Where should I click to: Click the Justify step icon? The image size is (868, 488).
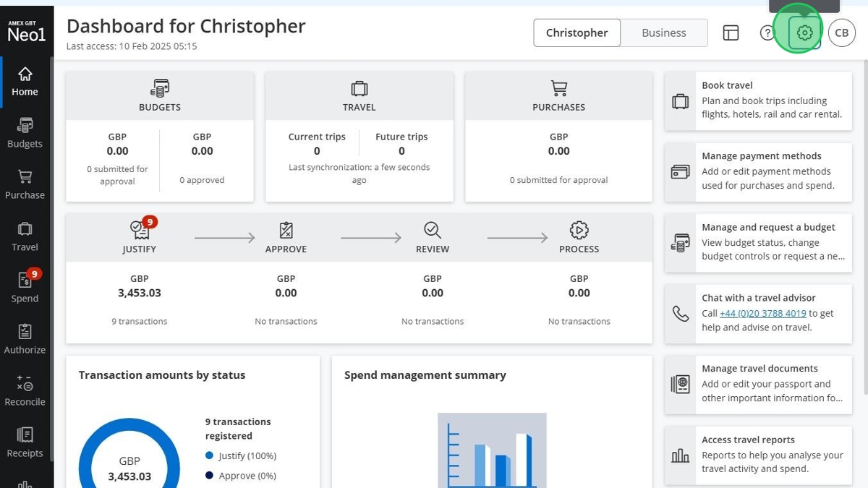(x=140, y=230)
